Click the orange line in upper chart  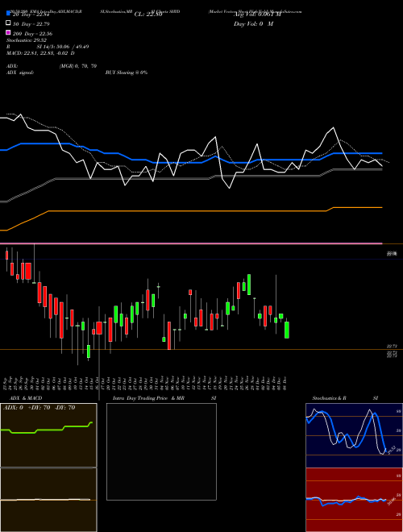(x=191, y=211)
